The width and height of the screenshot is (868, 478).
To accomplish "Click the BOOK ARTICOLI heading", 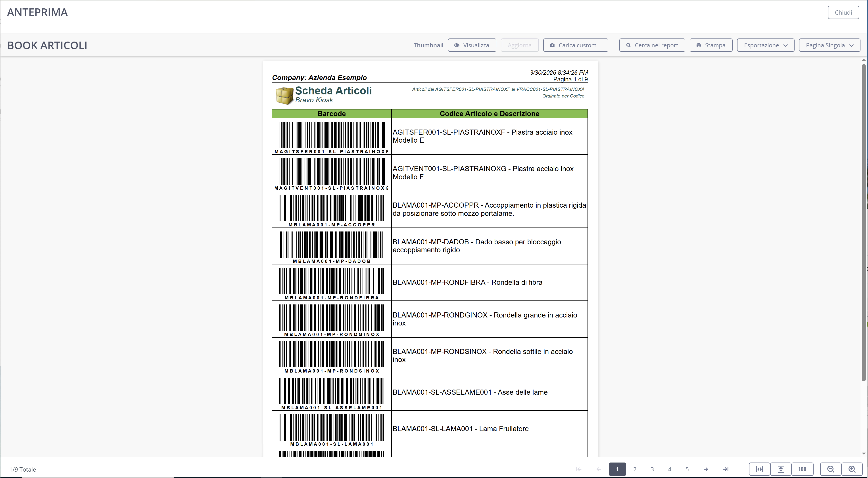I will coord(47,45).
